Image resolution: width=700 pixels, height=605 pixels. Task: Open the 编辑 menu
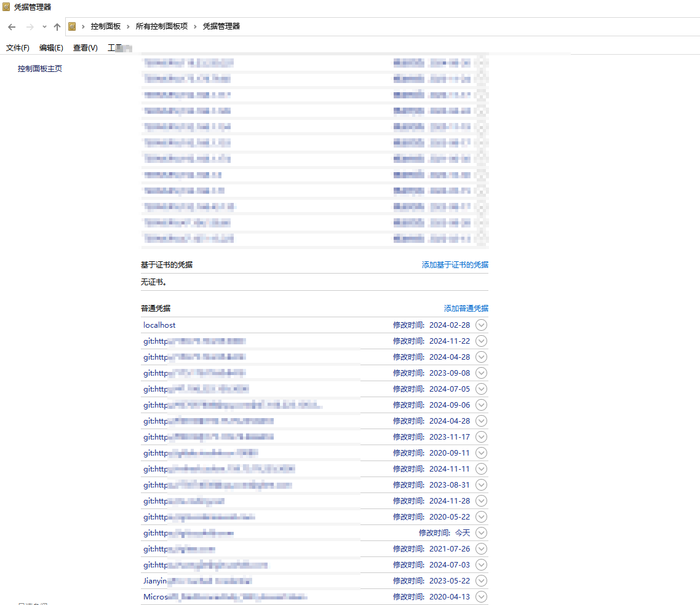click(51, 47)
